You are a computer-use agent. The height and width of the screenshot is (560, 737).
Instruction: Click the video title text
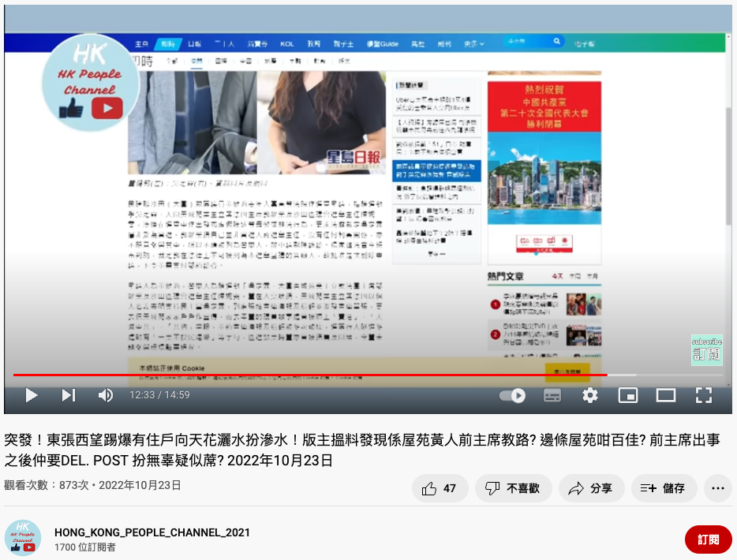(362, 450)
